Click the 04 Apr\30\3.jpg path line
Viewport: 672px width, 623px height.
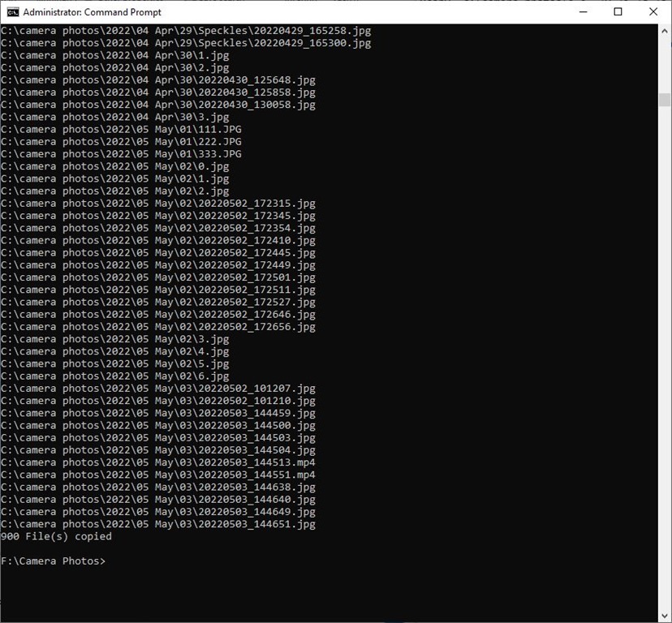coord(115,117)
